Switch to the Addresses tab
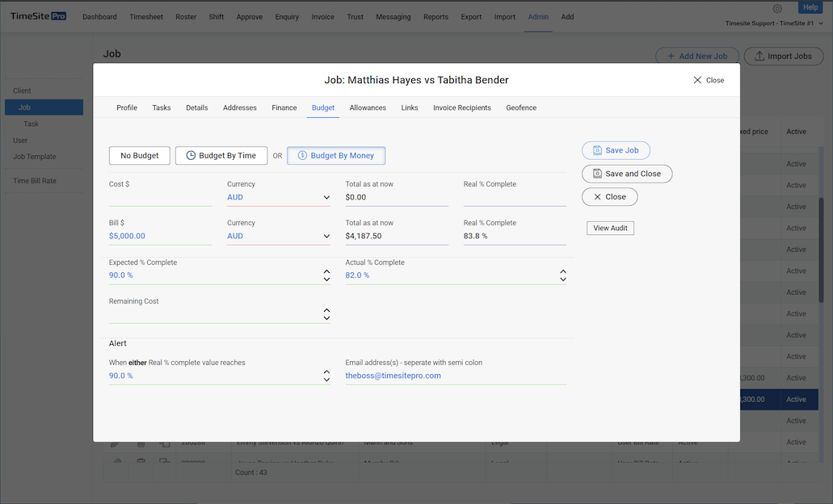 tap(240, 107)
